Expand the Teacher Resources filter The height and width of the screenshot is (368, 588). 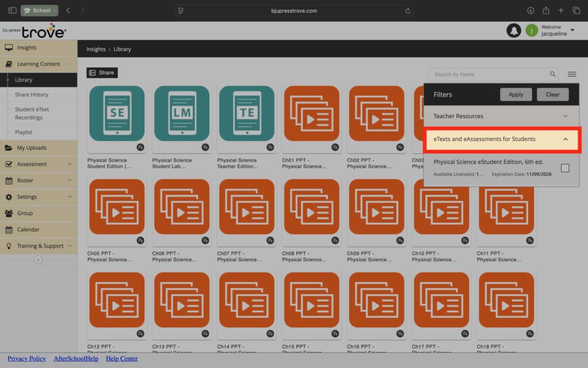point(501,116)
